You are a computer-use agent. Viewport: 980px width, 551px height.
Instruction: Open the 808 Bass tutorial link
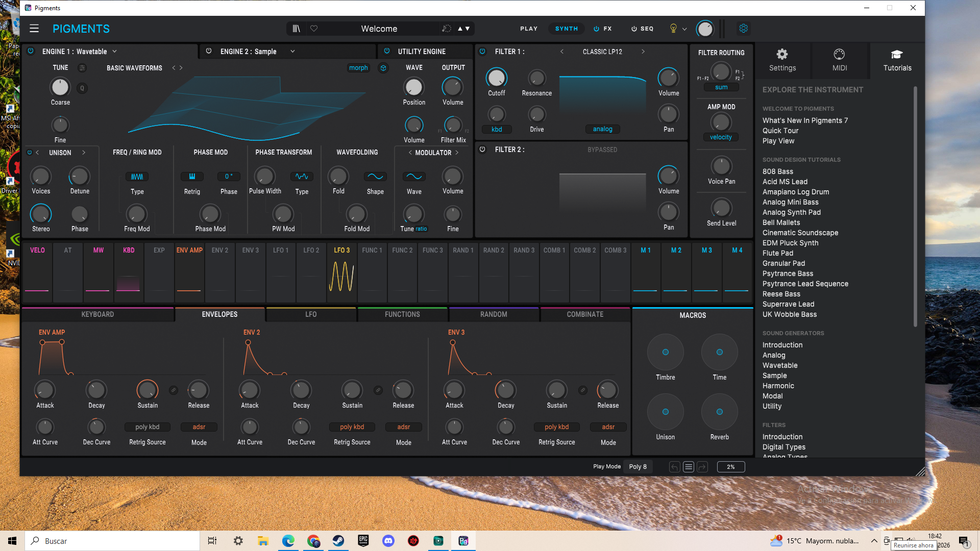[777, 171]
